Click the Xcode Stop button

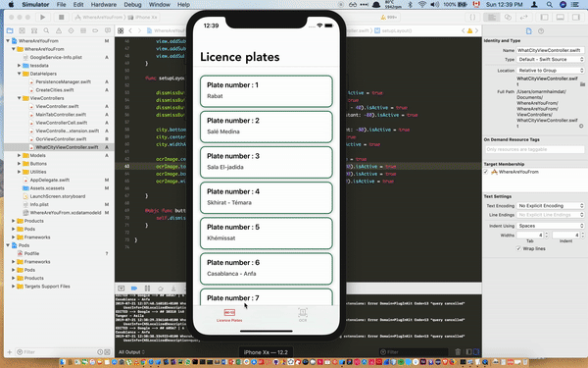click(x=61, y=17)
